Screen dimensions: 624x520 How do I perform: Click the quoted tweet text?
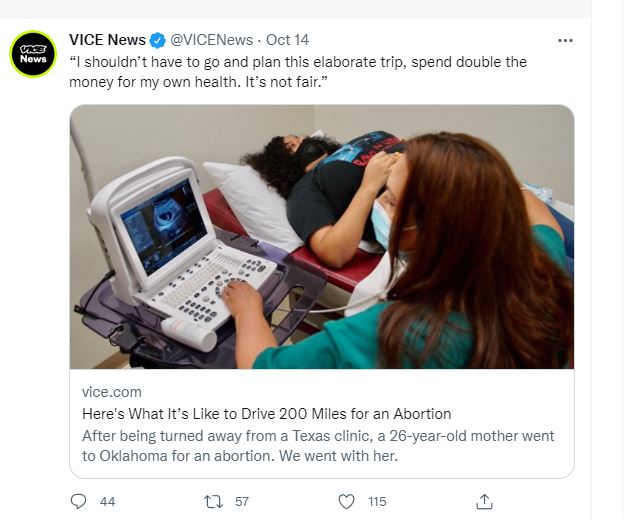298,72
